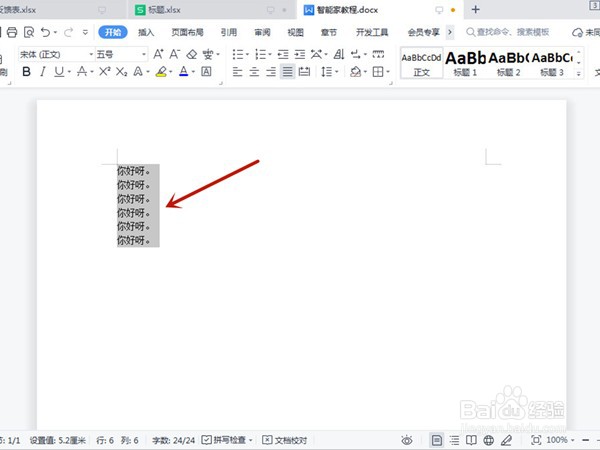Expand styles gallery more arrow
Viewport: 600px width, 450px height.
pos(579,73)
